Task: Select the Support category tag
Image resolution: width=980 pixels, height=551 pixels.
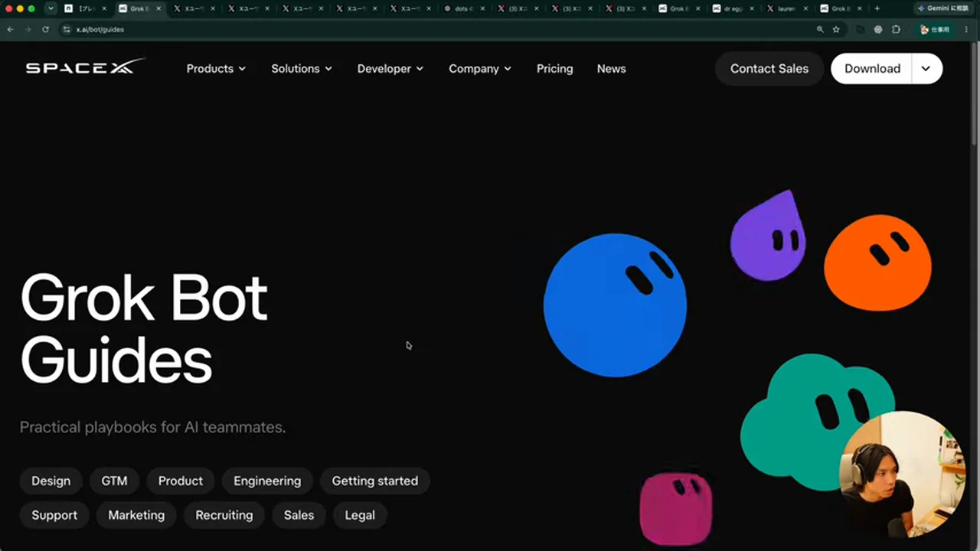Action: point(54,515)
